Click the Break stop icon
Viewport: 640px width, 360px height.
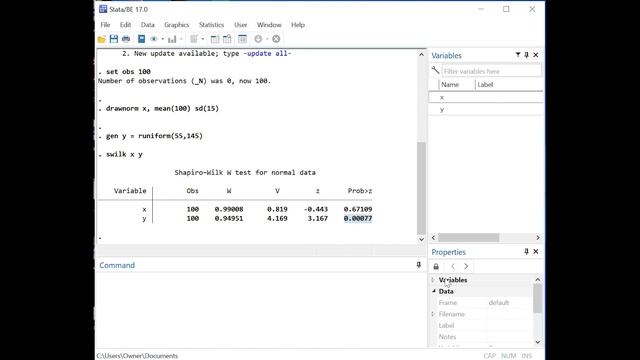[276, 39]
